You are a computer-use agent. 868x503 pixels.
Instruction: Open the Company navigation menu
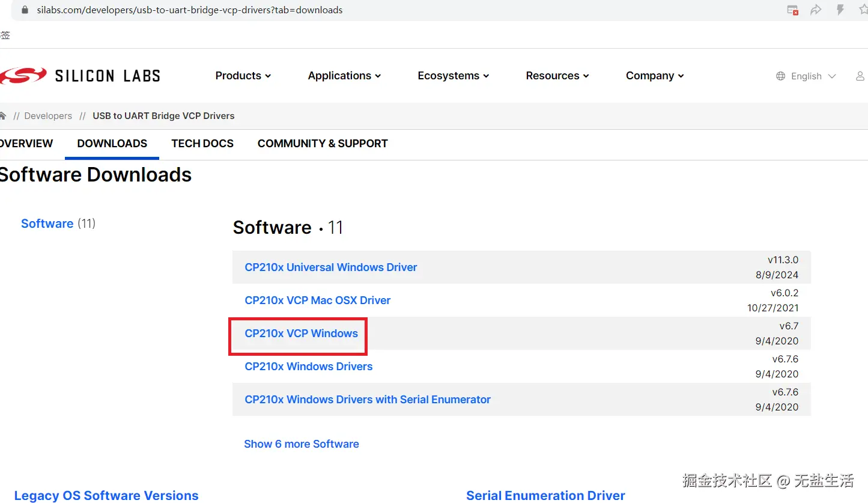(655, 76)
